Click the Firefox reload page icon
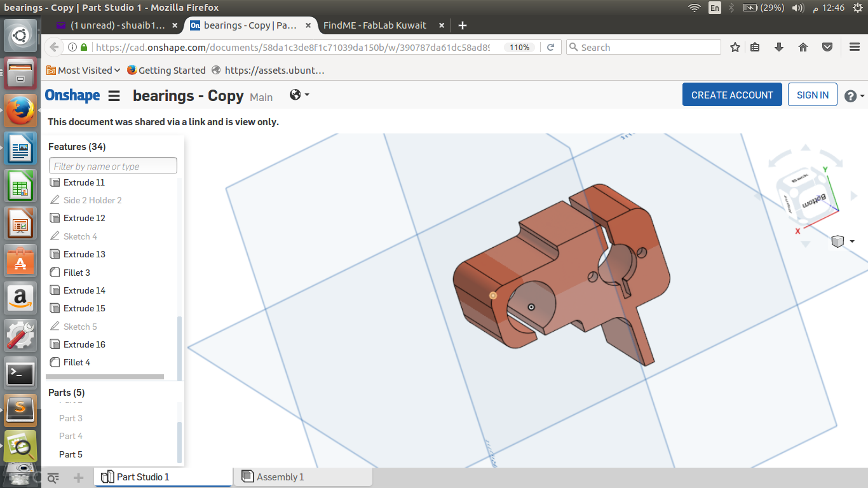The width and height of the screenshot is (868, 488). point(551,47)
